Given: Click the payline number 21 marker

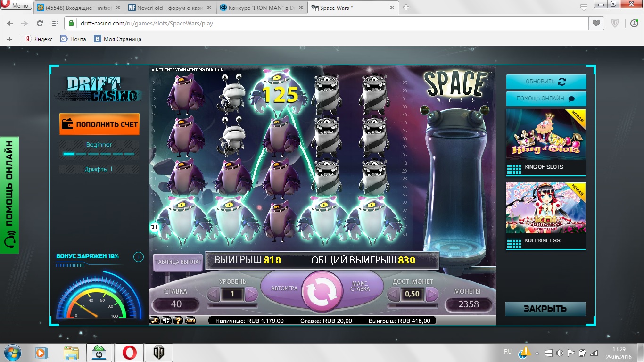Looking at the screenshot, I should (x=154, y=227).
